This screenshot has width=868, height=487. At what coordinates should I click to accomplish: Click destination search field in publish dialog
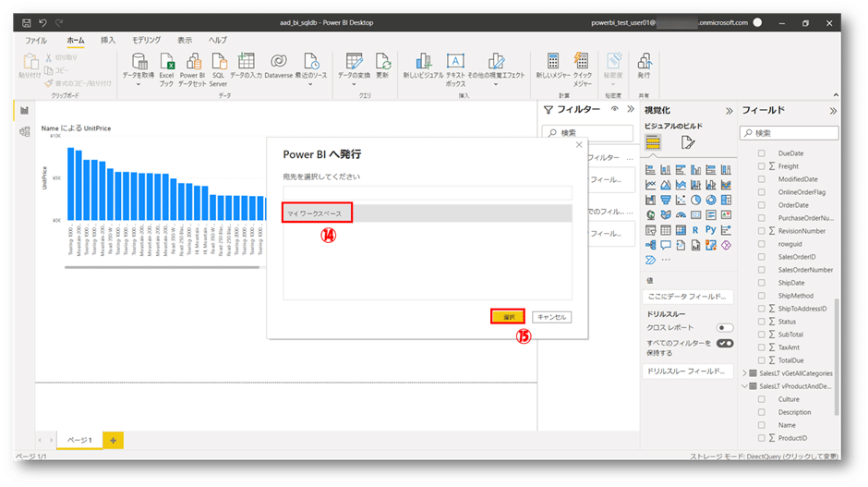point(428,193)
